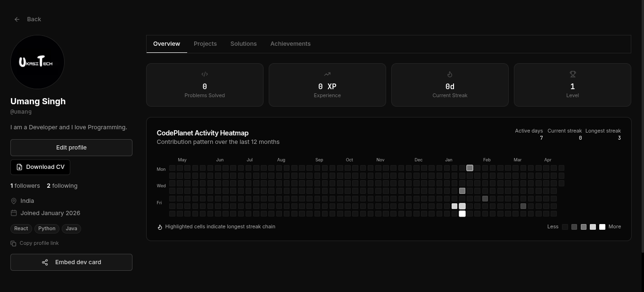Click the white legend swatch next to More
This screenshot has width=644, height=292.
tap(602, 227)
